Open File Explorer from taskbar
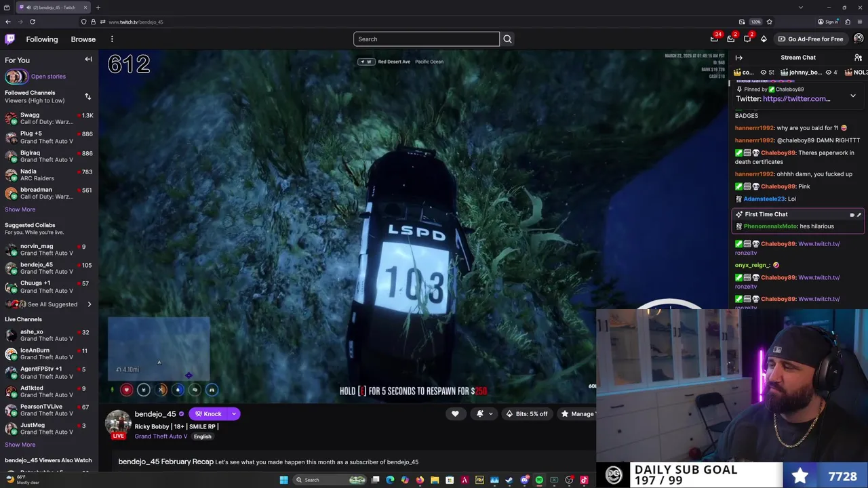 435,480
